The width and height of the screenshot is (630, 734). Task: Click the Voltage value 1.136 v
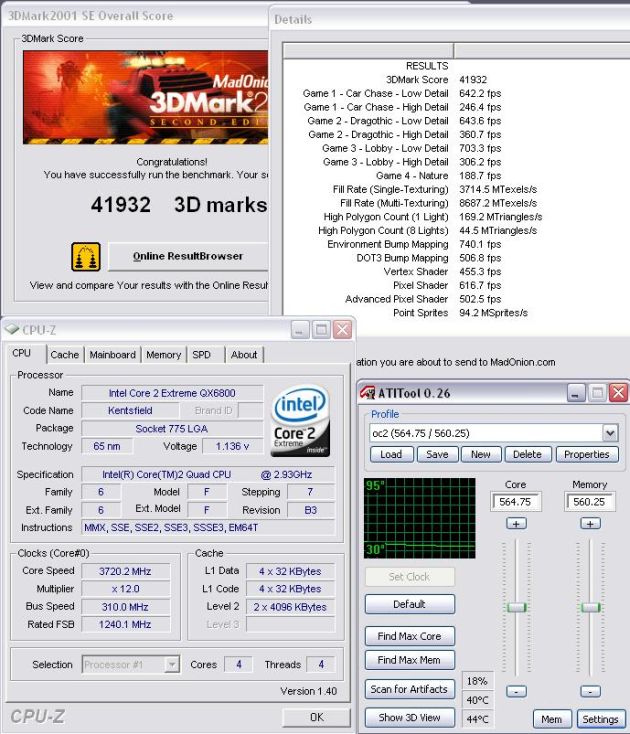tap(232, 446)
